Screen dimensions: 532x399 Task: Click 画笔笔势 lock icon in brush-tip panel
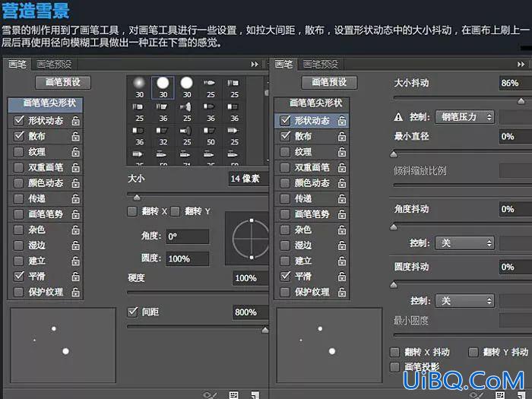(76, 214)
